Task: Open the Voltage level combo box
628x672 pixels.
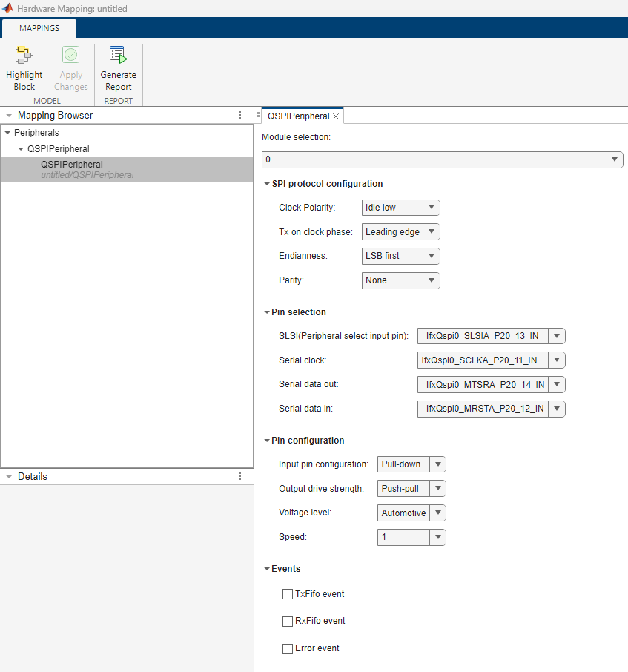Action: tap(437, 513)
